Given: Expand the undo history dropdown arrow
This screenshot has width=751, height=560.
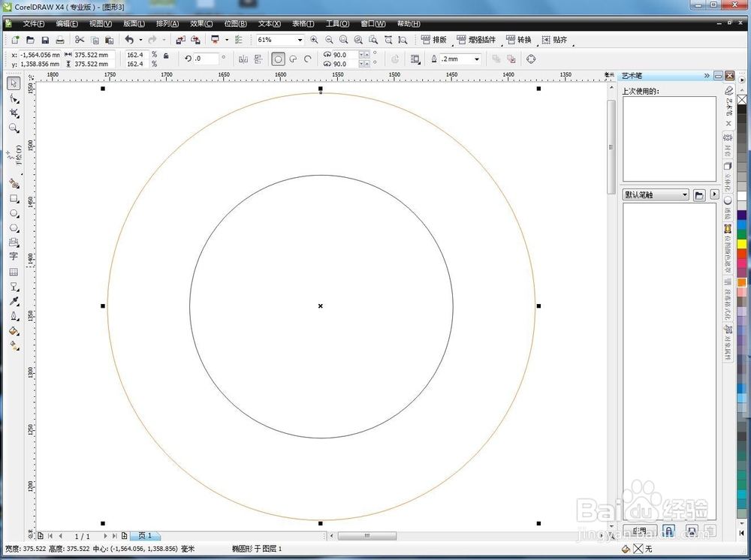Looking at the screenshot, I should click(141, 40).
